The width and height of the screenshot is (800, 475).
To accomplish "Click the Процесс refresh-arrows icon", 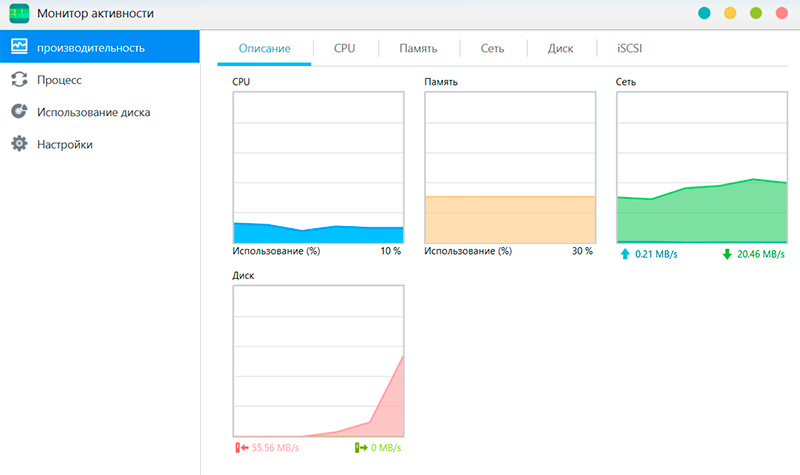I will pos(18,79).
